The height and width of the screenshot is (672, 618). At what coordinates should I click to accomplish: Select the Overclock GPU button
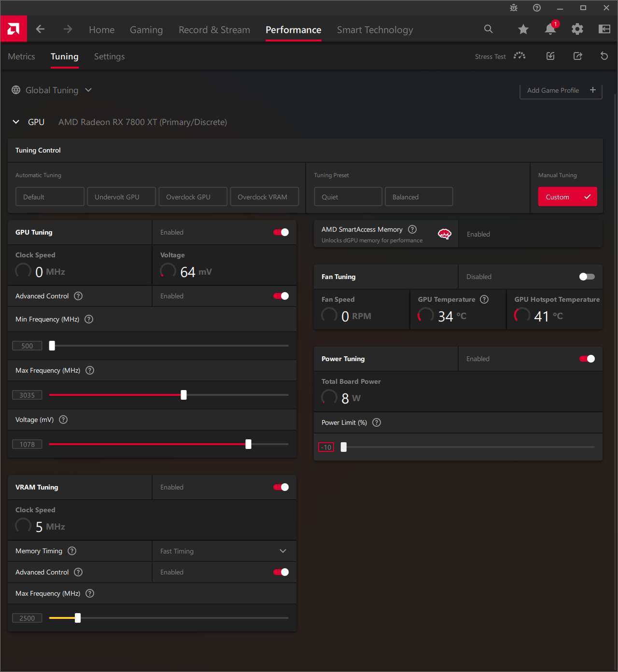(x=193, y=196)
